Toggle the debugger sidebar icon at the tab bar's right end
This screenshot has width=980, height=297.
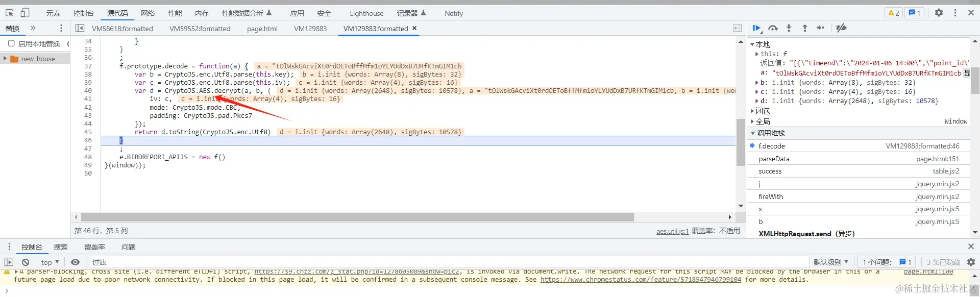737,28
